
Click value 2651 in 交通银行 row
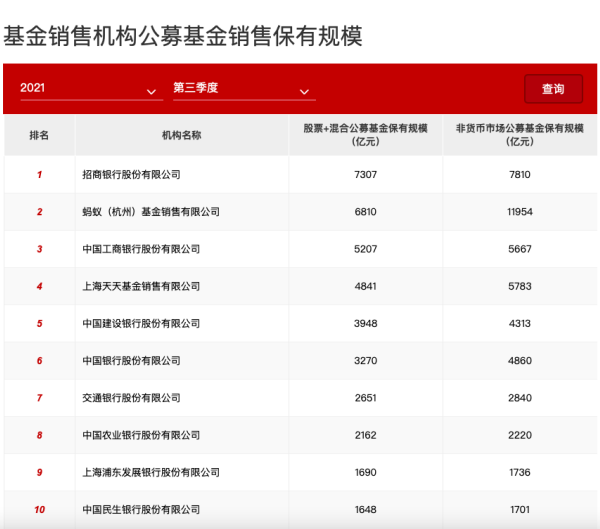(x=365, y=398)
